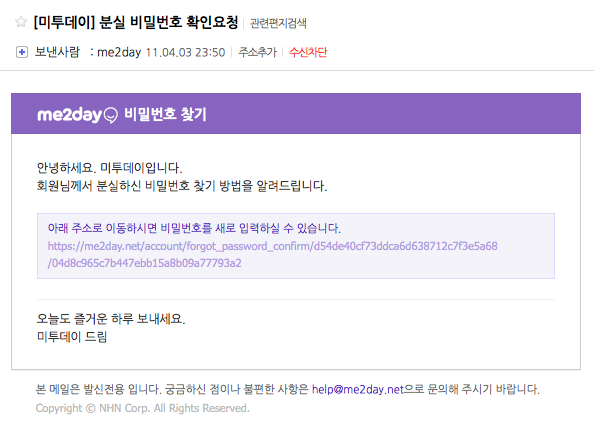Image resolution: width=594 pixels, height=435 pixels.
Task: Click greeting line 안녕하세요. 미투데이입니다.
Action: point(109,167)
